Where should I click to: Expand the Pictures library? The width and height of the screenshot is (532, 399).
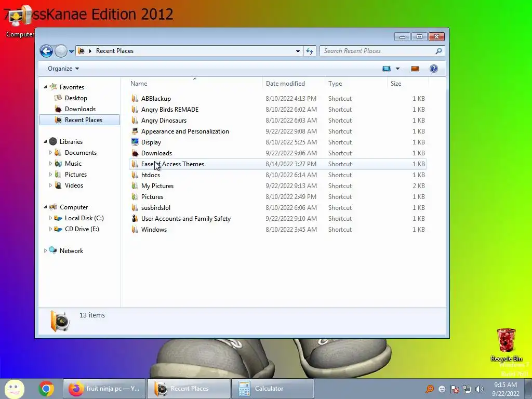click(50, 175)
